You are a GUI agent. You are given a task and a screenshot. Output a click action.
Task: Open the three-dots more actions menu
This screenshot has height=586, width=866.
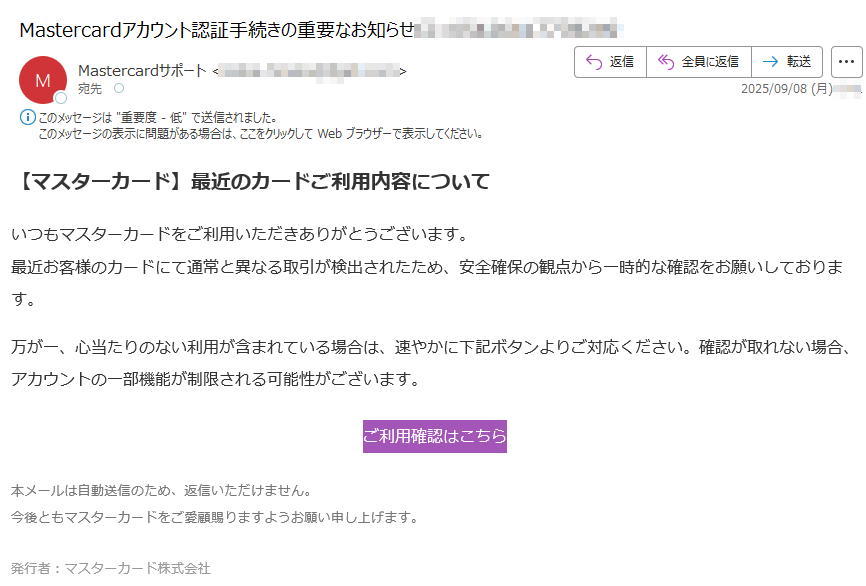click(x=847, y=62)
